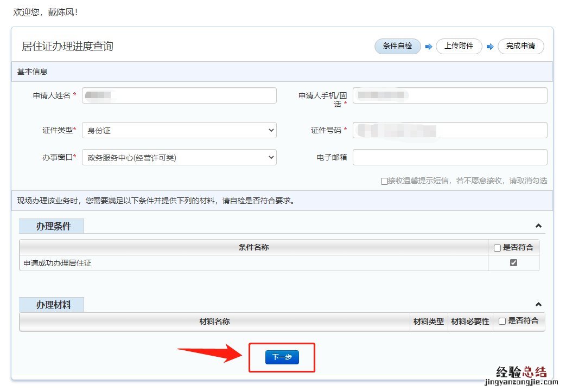The height and width of the screenshot is (392, 566).
Task: Click the 申请人手机/固话 input field
Action: (x=450, y=95)
